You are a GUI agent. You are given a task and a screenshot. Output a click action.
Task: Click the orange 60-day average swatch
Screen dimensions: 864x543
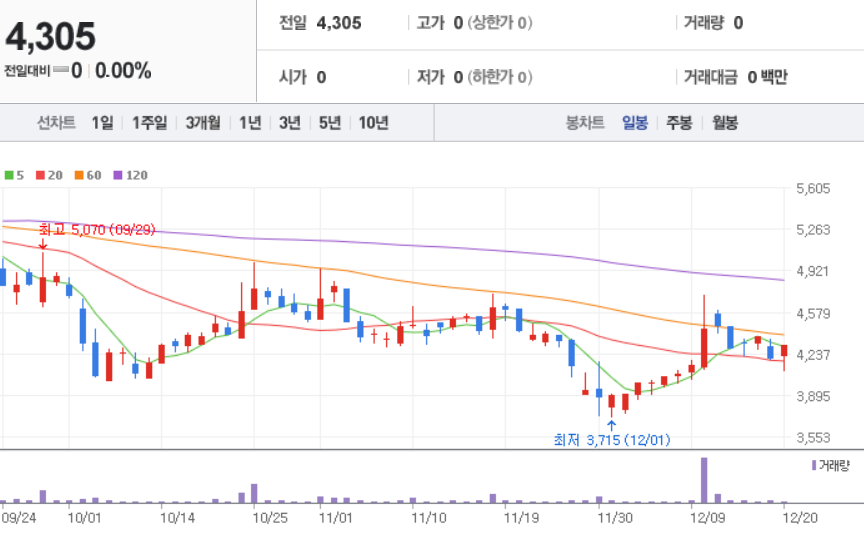point(79,175)
